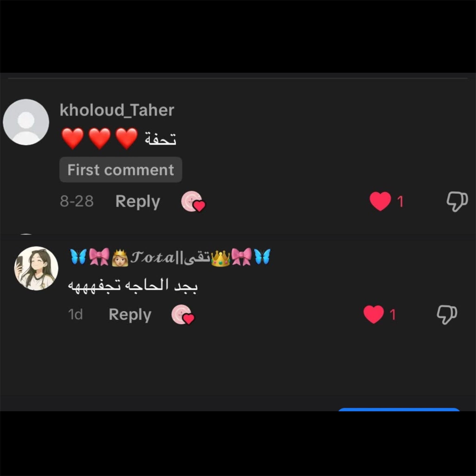Screen dimensions: 476x476
Task: Click the 8-28 date stamp
Action: 77,201
